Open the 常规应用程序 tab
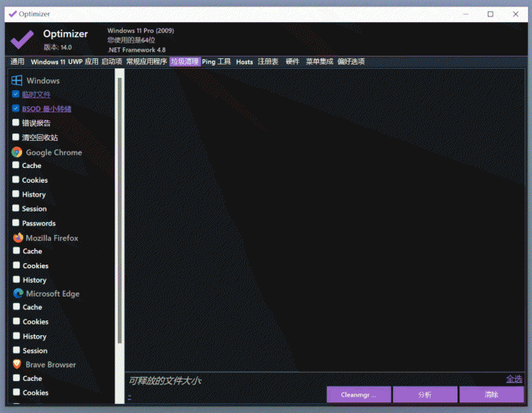Image resolution: width=532 pixels, height=413 pixels. [x=147, y=61]
